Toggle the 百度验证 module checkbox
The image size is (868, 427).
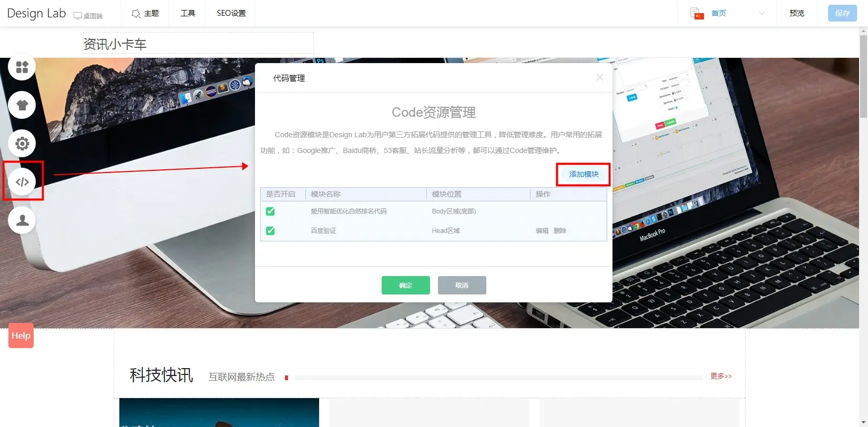270,231
